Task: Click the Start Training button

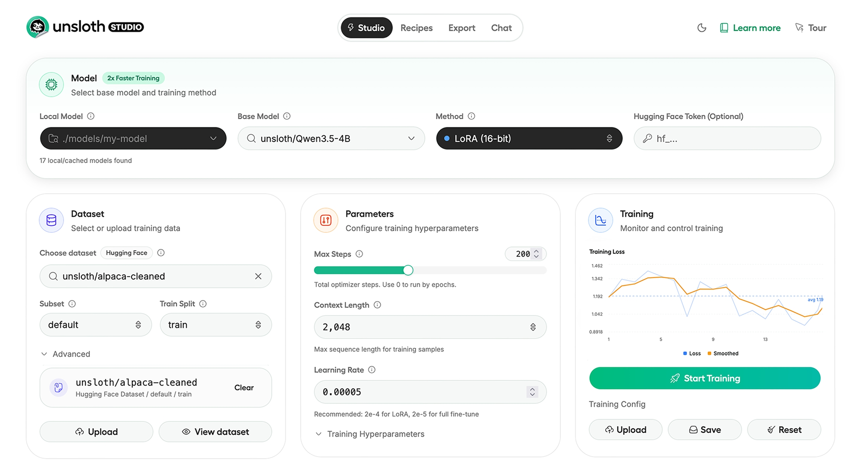Action: [x=704, y=378]
